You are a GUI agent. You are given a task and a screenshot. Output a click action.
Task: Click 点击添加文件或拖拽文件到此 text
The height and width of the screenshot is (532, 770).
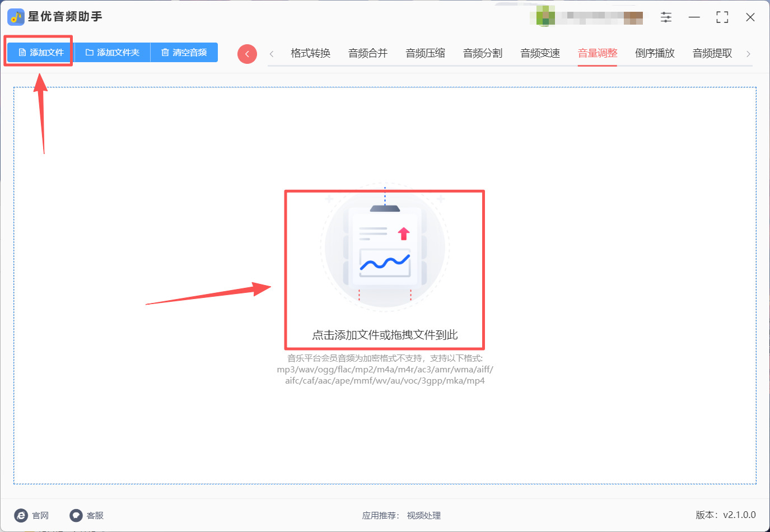(385, 335)
